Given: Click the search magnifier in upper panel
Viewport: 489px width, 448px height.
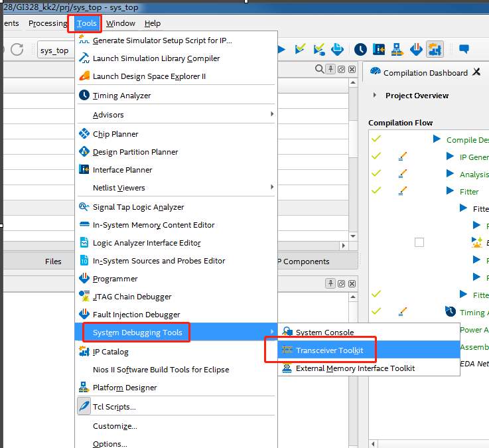Looking at the screenshot, I should [x=319, y=69].
